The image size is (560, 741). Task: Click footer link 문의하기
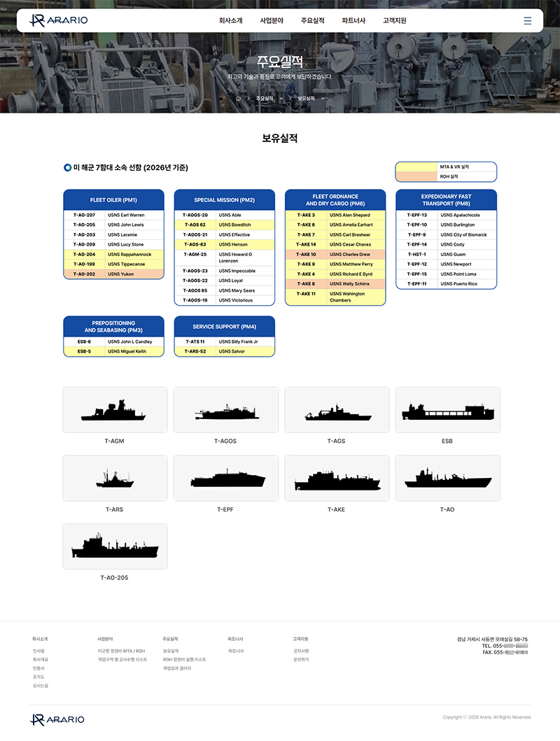tap(300, 660)
